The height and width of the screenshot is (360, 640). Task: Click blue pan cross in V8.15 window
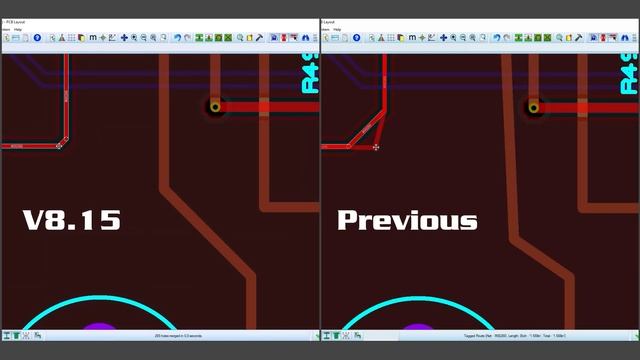coord(124,38)
